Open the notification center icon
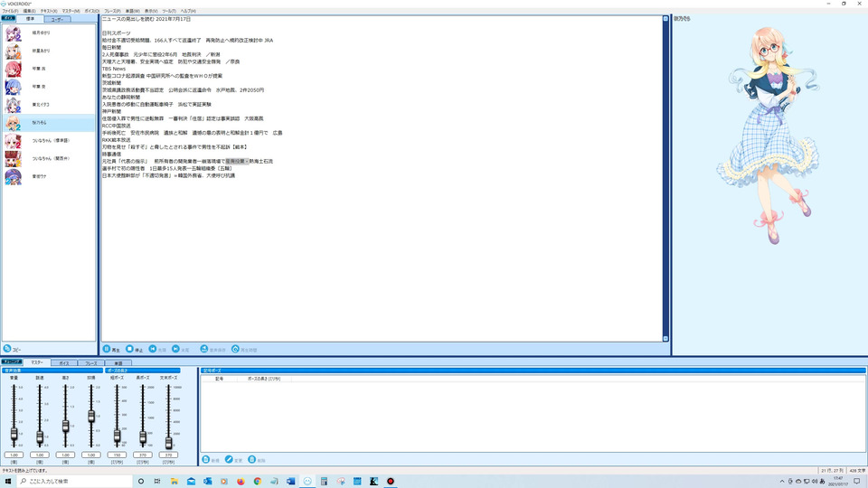 pos(856,482)
